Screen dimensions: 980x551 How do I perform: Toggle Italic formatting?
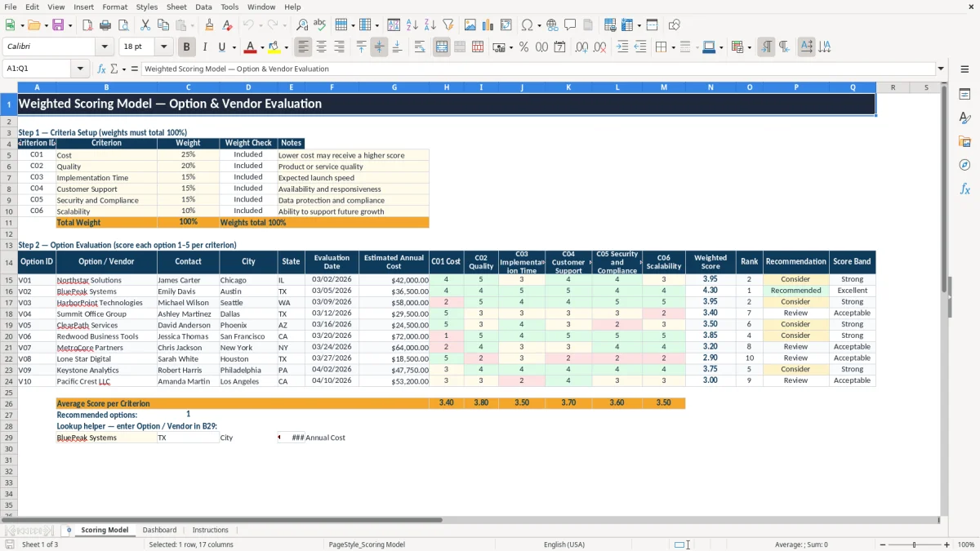click(x=205, y=47)
